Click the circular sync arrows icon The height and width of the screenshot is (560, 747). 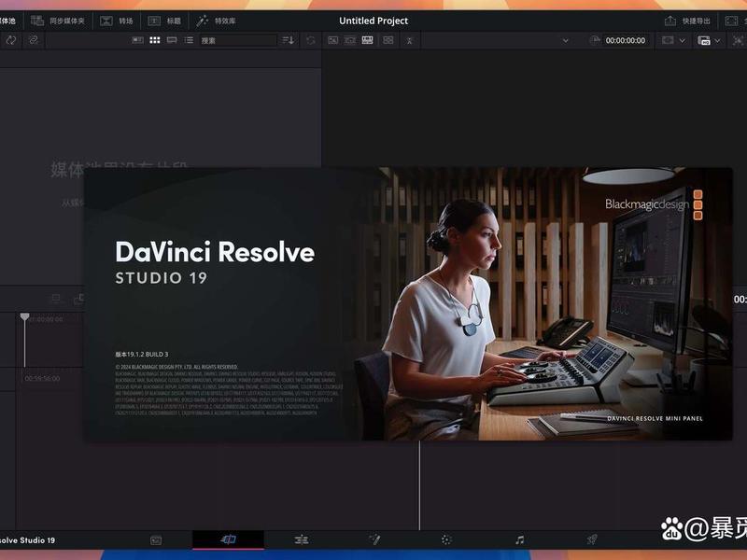click(11, 40)
